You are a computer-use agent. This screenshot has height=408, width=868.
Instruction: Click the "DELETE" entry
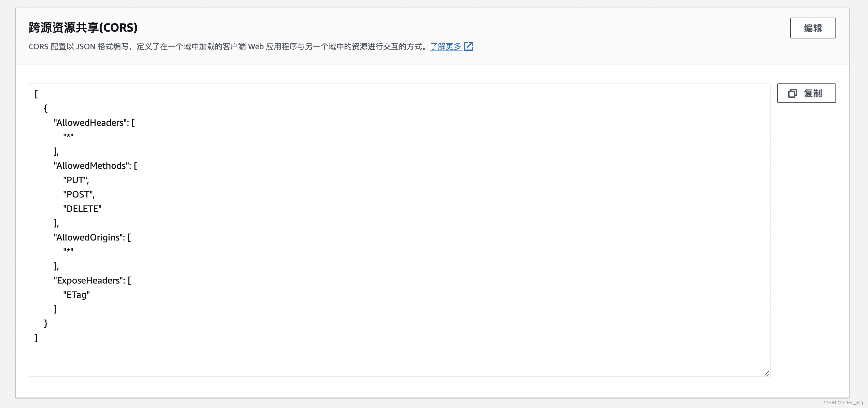pos(82,209)
